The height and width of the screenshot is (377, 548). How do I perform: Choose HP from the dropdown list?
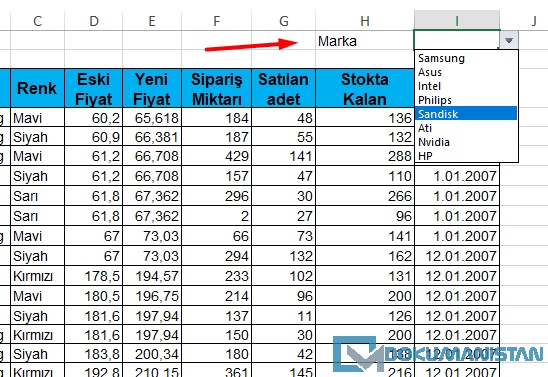[466, 156]
